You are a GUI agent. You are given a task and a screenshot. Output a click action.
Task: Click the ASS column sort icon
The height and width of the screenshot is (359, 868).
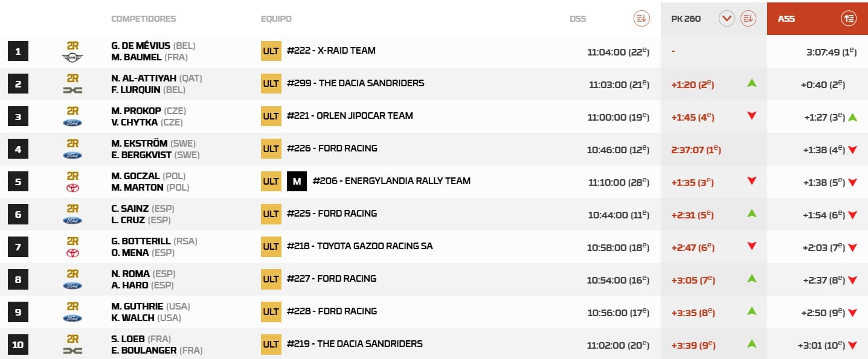pos(848,19)
